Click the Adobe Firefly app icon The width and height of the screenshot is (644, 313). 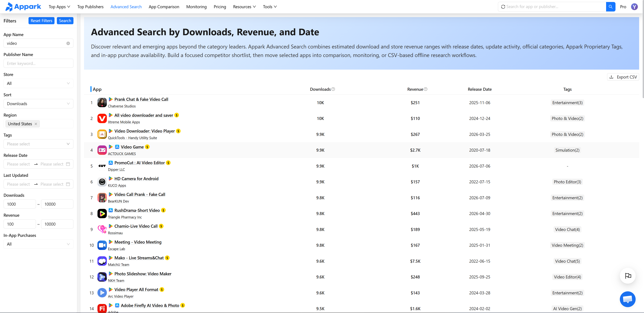coord(102,308)
